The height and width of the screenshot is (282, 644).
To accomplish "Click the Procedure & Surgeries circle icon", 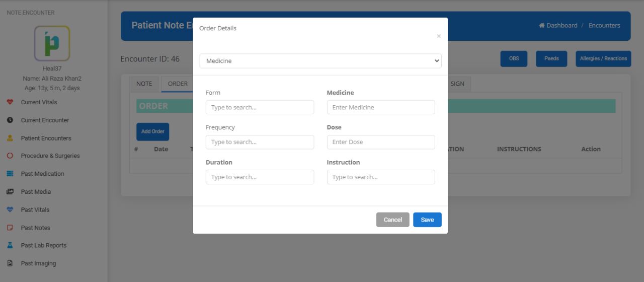I will tap(10, 156).
